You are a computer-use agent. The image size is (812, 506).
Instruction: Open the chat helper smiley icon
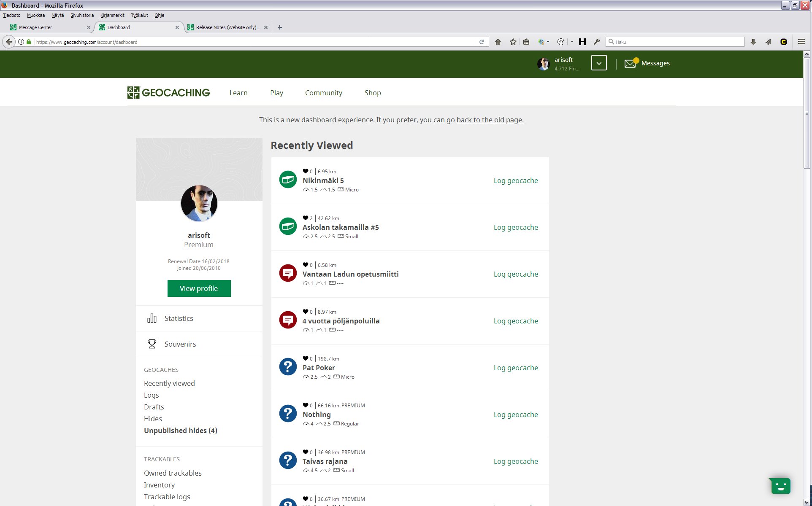pos(780,486)
